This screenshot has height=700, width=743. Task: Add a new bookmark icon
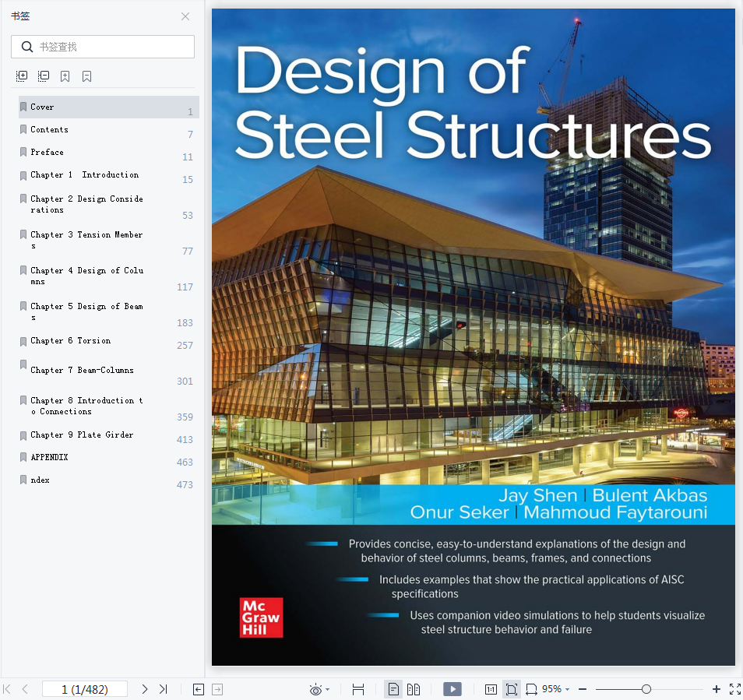[65, 76]
